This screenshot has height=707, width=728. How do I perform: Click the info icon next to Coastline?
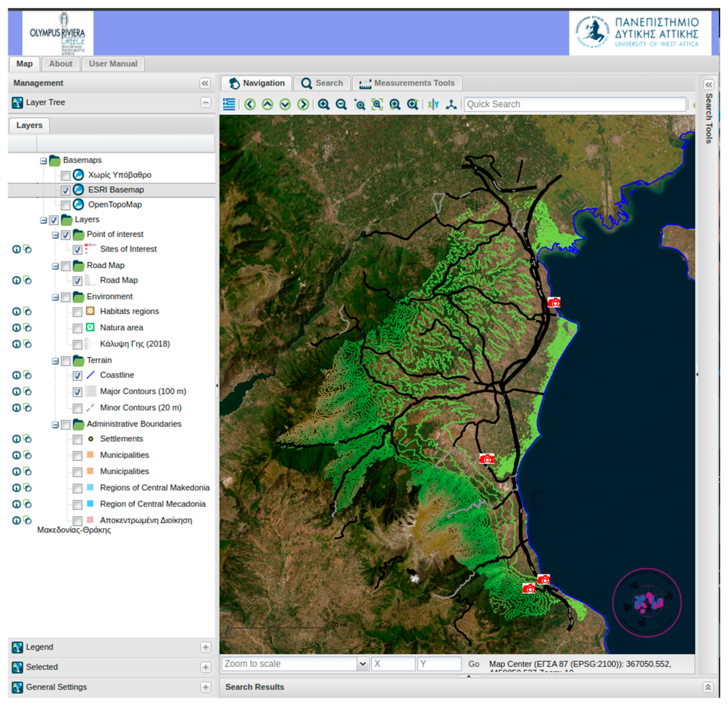[16, 375]
